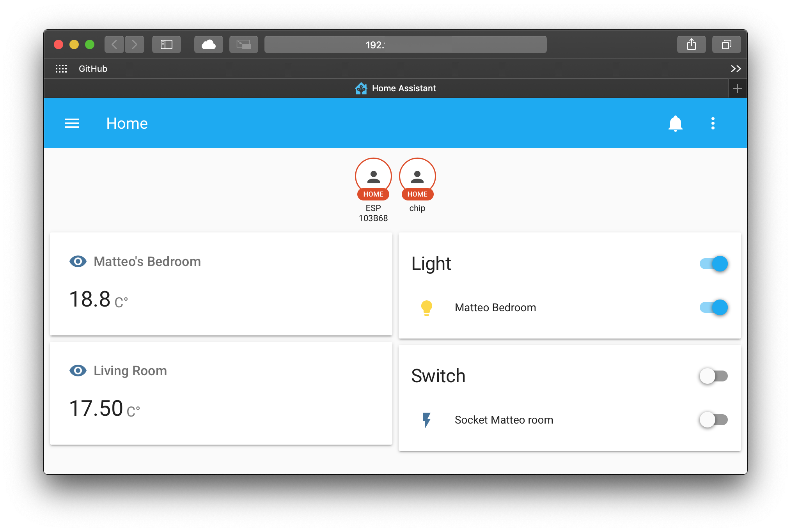Viewport: 791px width, 532px height.
Task: Enable Socket Matteo room switch
Action: point(714,420)
